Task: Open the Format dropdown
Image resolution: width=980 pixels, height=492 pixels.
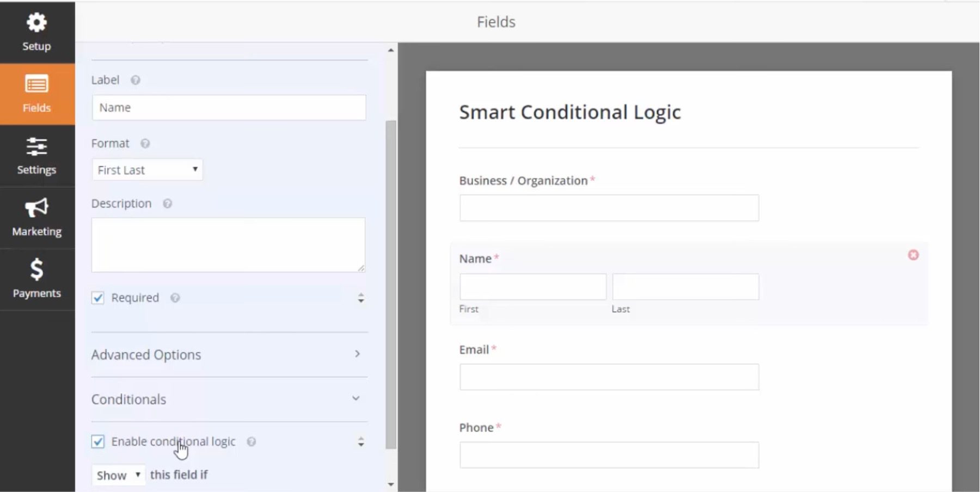Action: 147,169
